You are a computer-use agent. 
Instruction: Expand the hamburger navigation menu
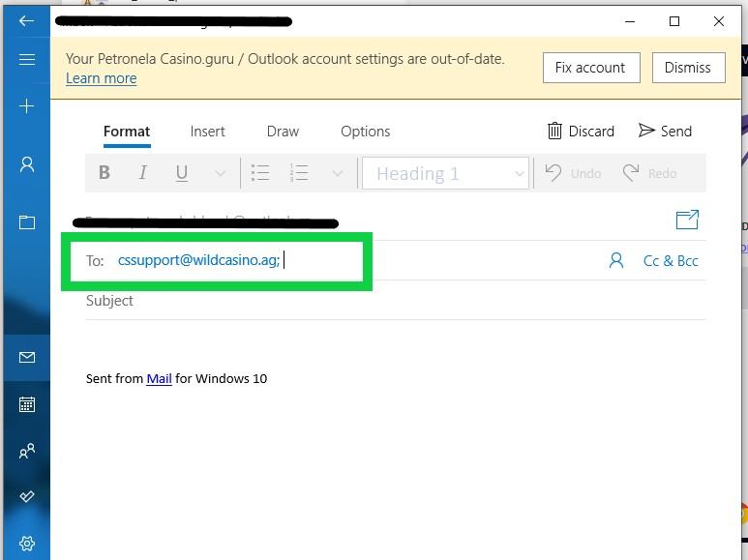26,60
